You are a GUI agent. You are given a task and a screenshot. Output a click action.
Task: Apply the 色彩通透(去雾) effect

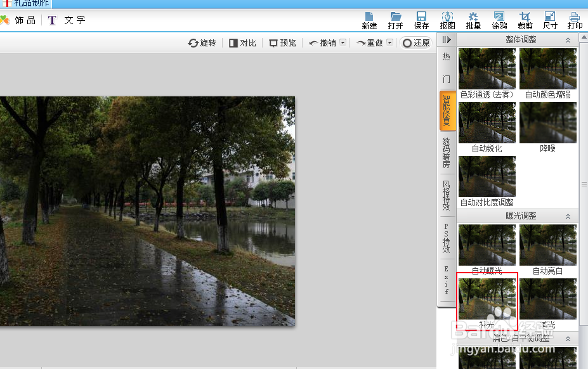487,74
